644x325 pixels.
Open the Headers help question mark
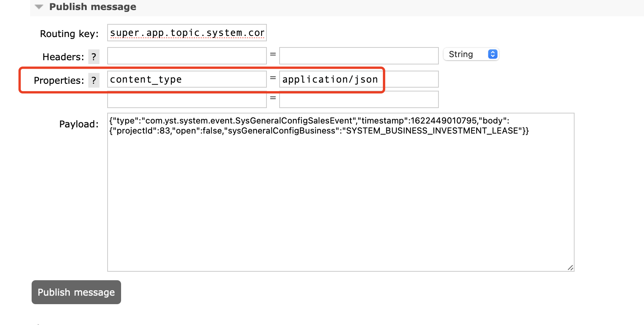click(94, 57)
